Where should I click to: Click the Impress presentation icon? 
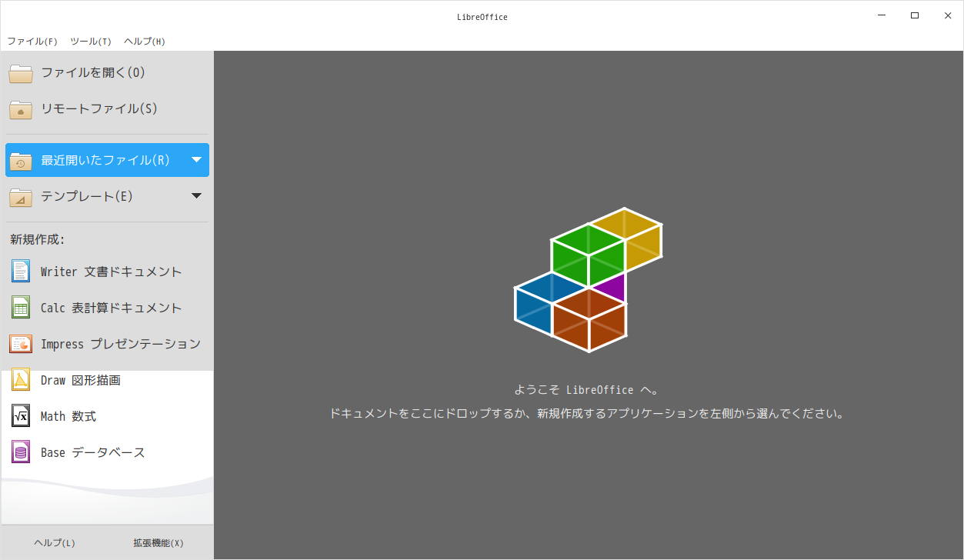[x=21, y=343]
